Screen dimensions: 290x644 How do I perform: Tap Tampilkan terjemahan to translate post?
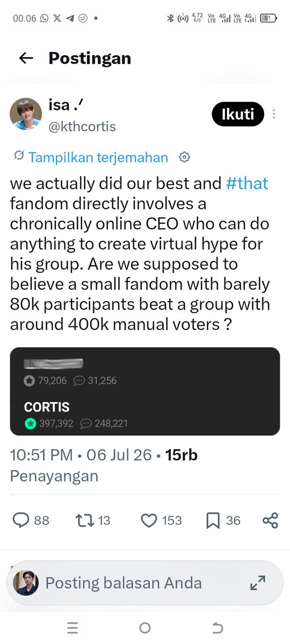coord(98,157)
